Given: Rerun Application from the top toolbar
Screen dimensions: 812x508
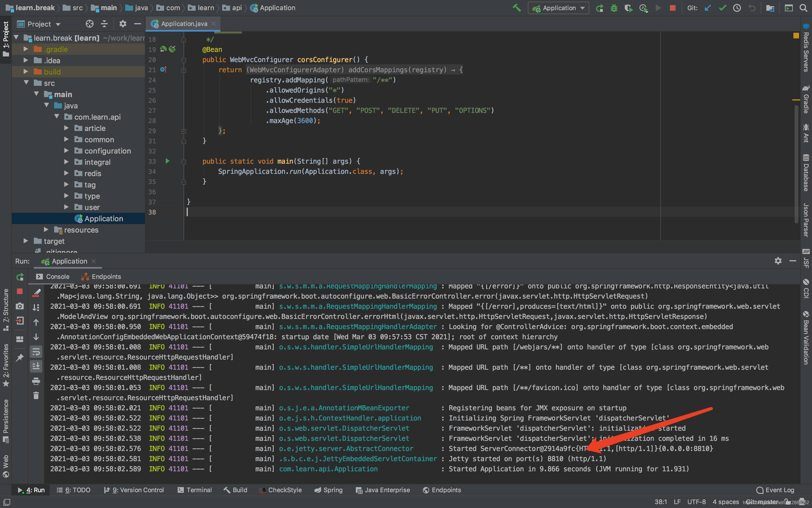Looking at the screenshot, I should click(600, 8).
